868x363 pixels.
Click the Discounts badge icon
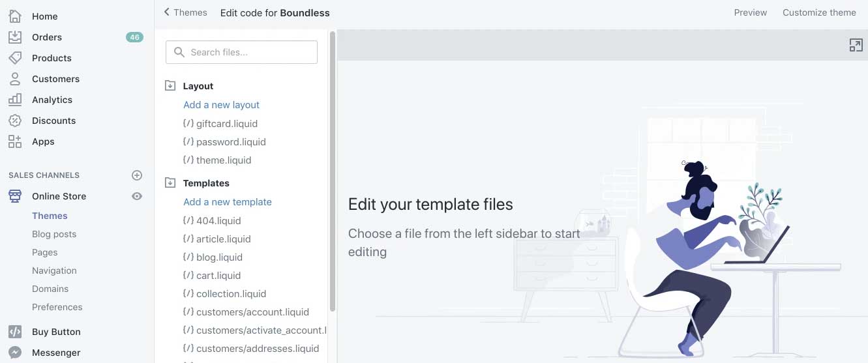click(x=14, y=121)
